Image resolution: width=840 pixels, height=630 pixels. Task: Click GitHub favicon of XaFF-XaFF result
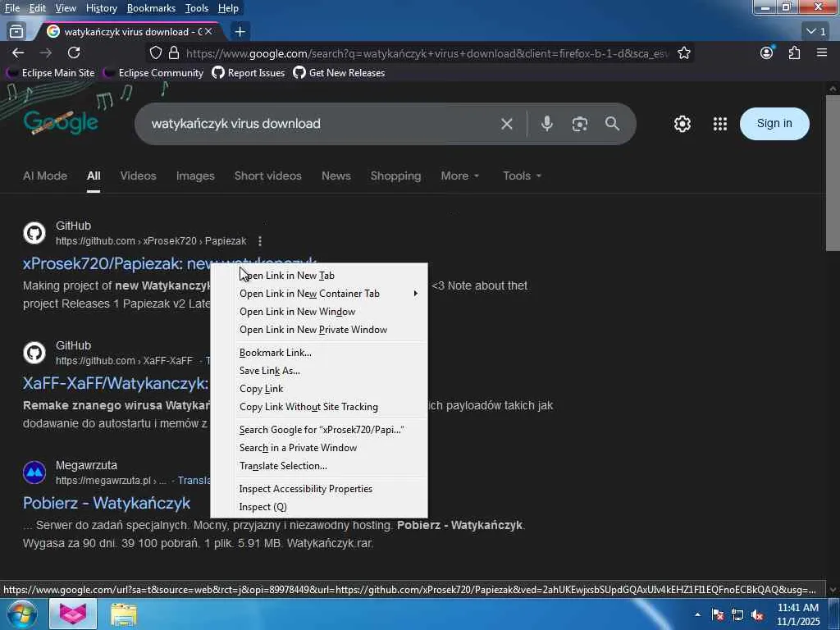(x=34, y=353)
